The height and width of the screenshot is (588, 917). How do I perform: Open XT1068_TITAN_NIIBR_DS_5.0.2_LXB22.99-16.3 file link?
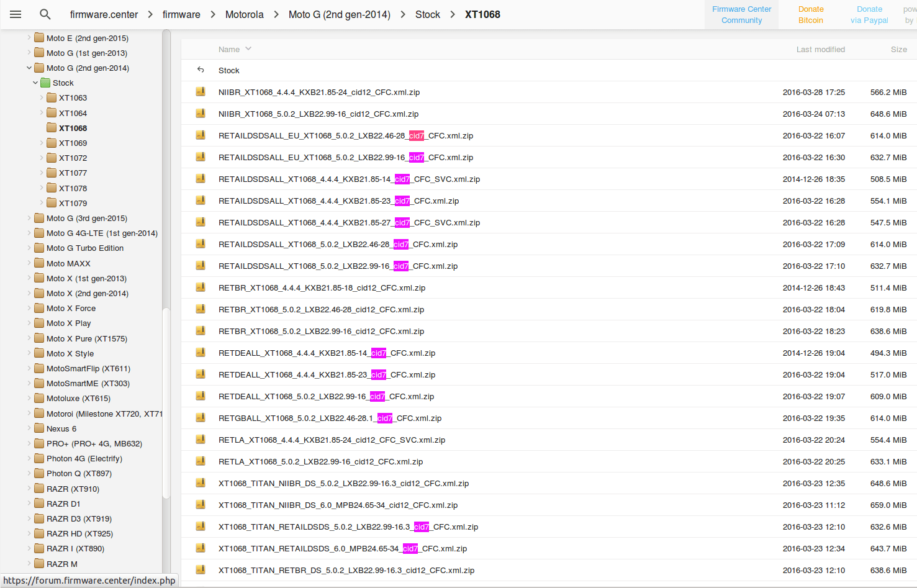343,483
